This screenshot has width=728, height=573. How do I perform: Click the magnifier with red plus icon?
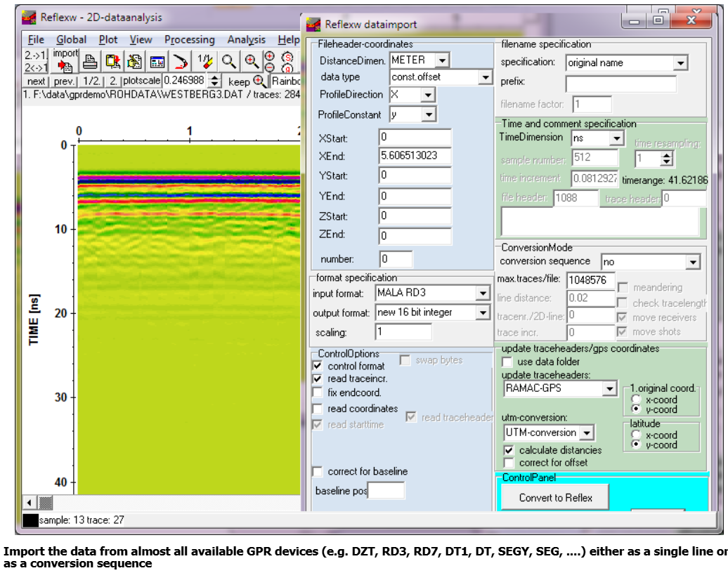250,61
